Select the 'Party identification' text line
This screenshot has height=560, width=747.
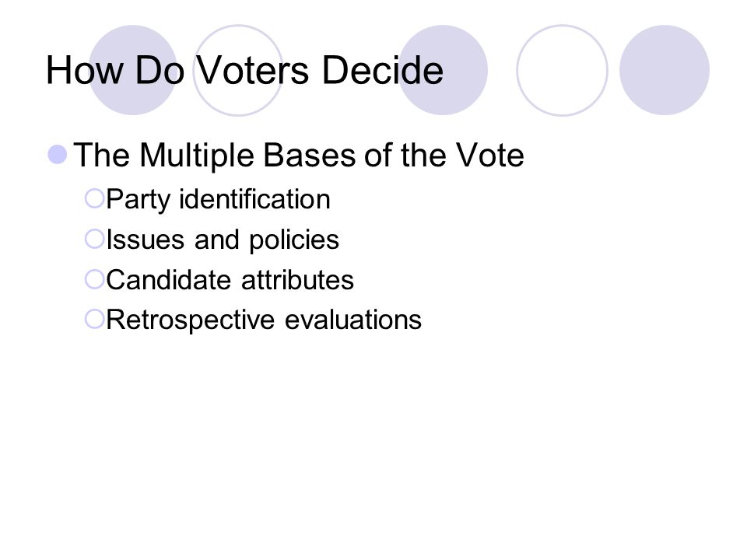coord(218,199)
